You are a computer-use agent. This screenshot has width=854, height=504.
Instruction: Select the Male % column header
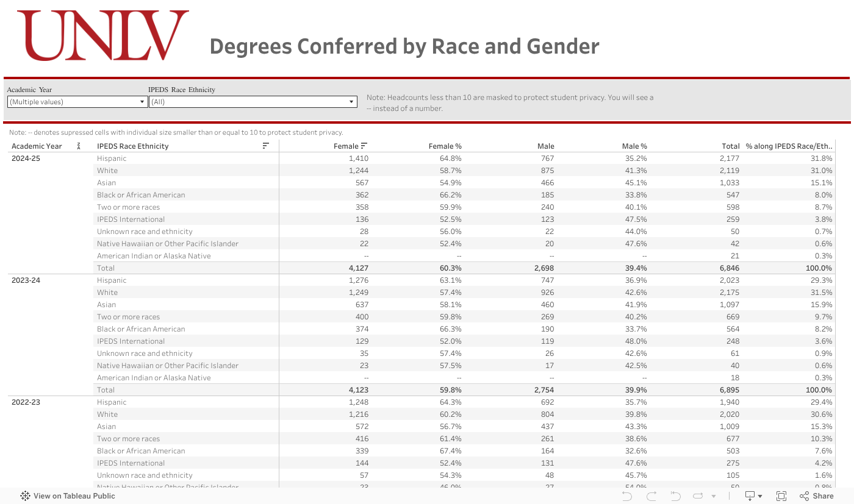(634, 146)
